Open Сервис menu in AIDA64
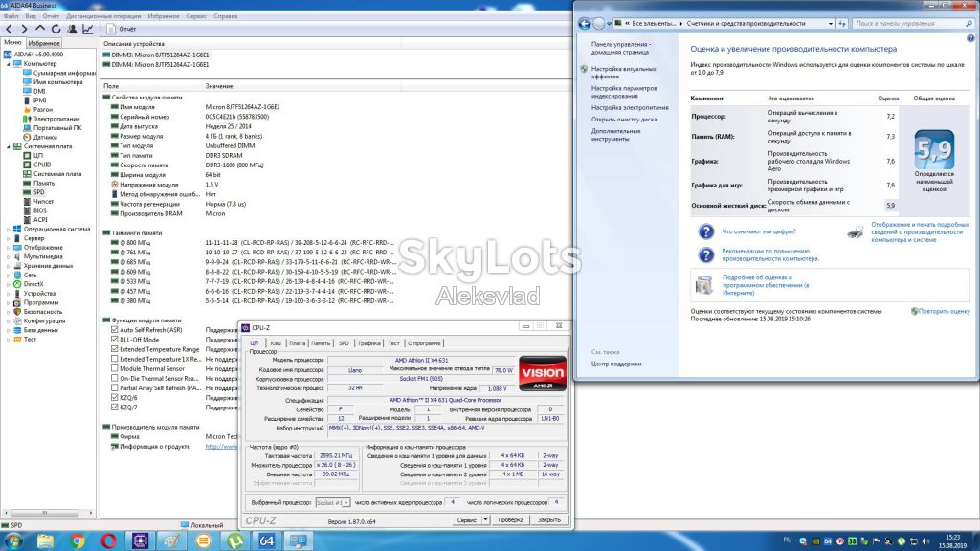 196,16
